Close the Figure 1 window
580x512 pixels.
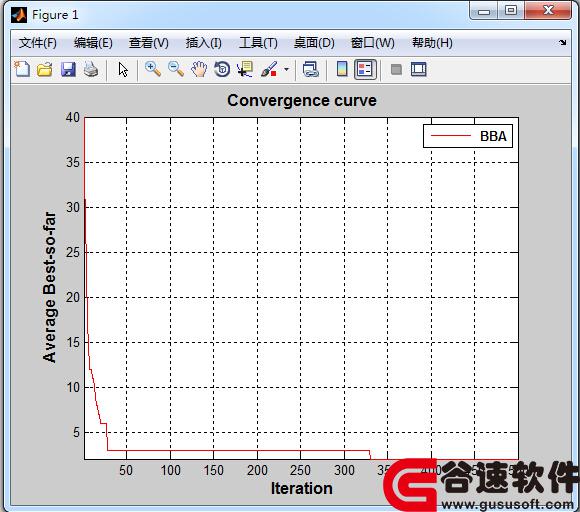point(548,10)
